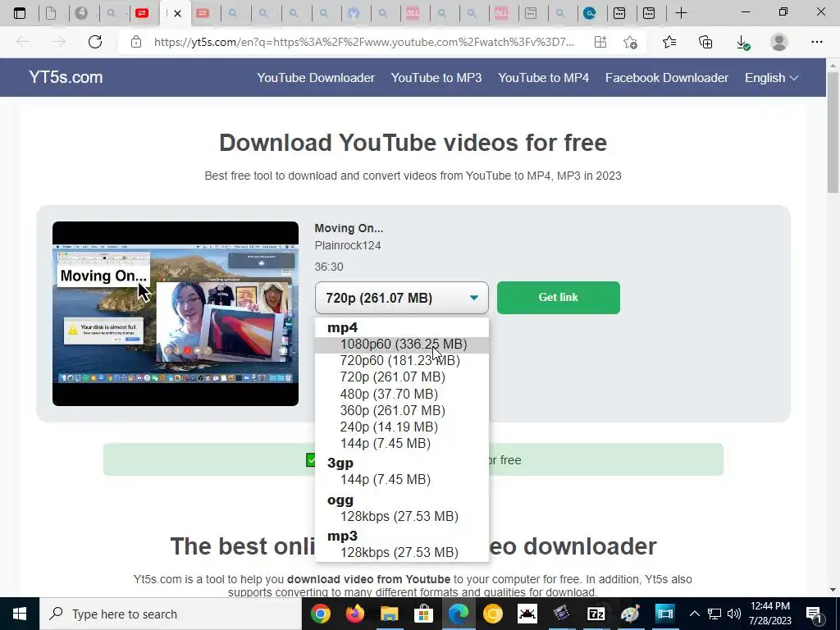Expand the English language dropdown
The image size is (840, 630).
pyautogui.click(x=771, y=78)
